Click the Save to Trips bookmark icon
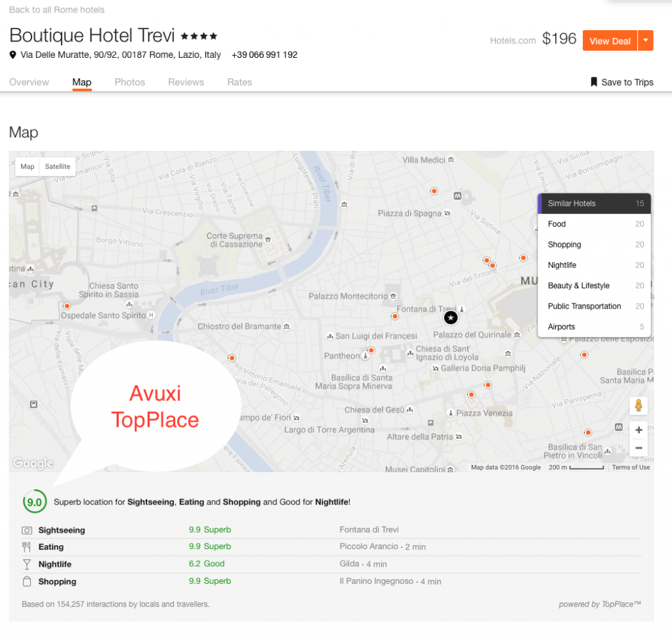 coord(593,82)
